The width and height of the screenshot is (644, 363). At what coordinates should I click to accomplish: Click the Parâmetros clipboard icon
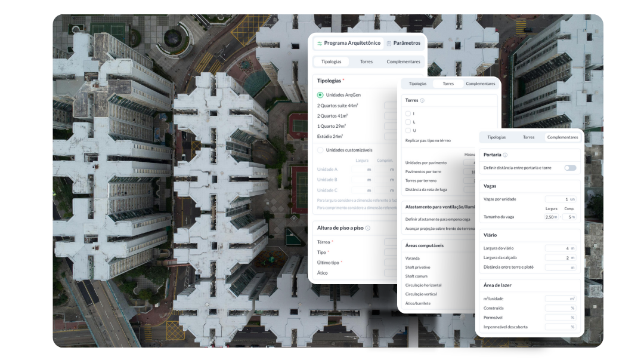tap(389, 44)
